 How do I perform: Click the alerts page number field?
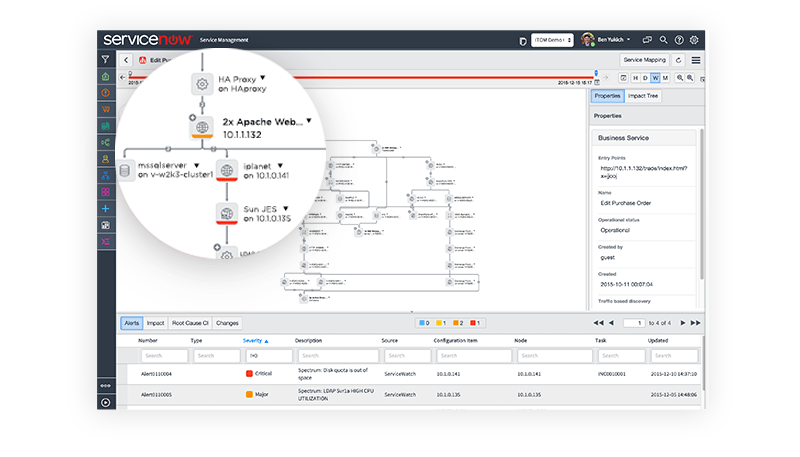634,323
